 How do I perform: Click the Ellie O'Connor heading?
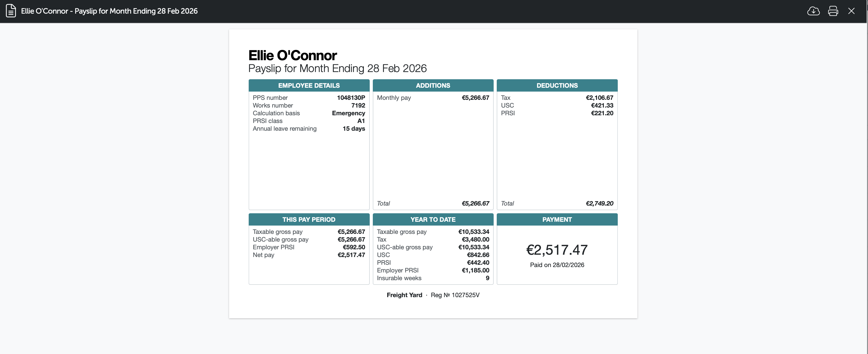293,55
